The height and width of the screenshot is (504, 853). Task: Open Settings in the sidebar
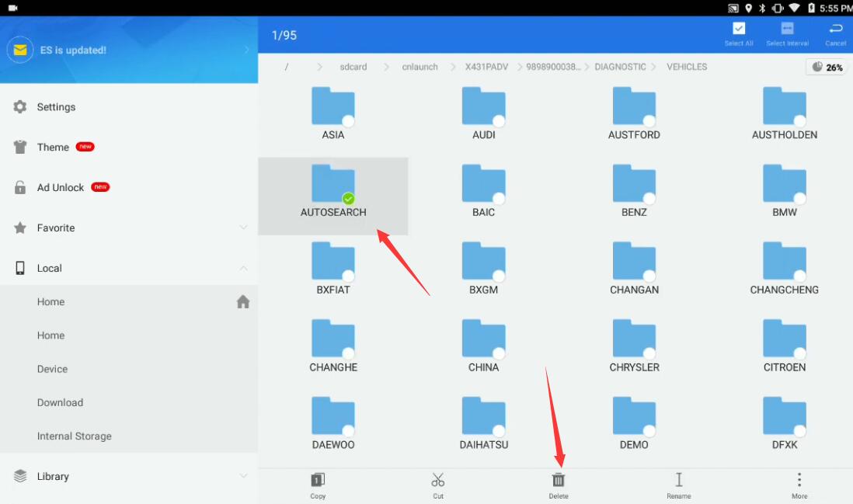tap(56, 107)
